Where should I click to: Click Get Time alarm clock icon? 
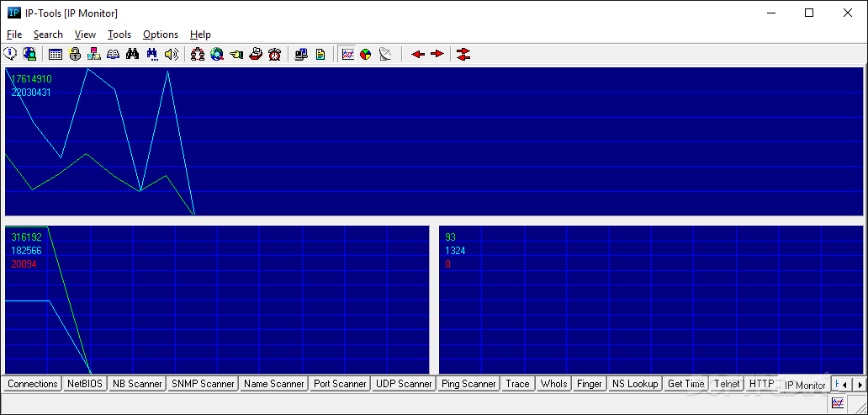click(x=274, y=54)
